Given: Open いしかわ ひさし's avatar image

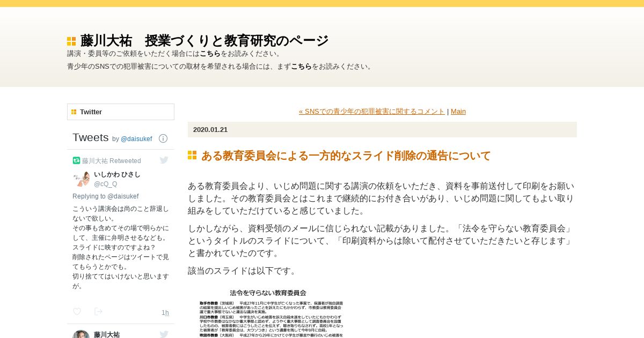Looking at the screenshot, I should [x=81, y=179].
